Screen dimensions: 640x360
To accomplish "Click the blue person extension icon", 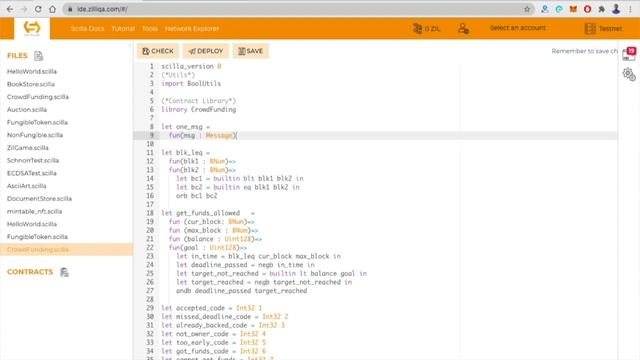I will (x=544, y=9).
